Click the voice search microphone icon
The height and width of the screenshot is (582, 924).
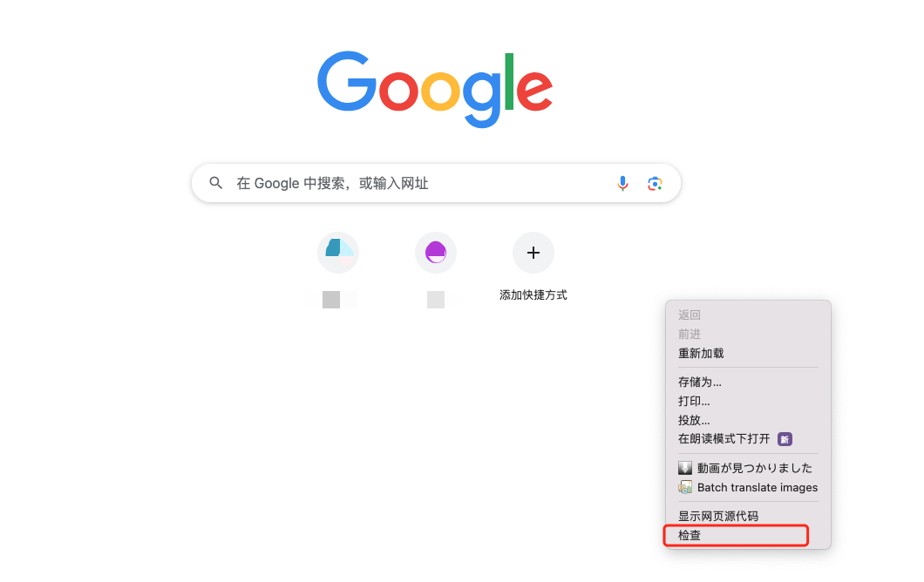coord(622,184)
